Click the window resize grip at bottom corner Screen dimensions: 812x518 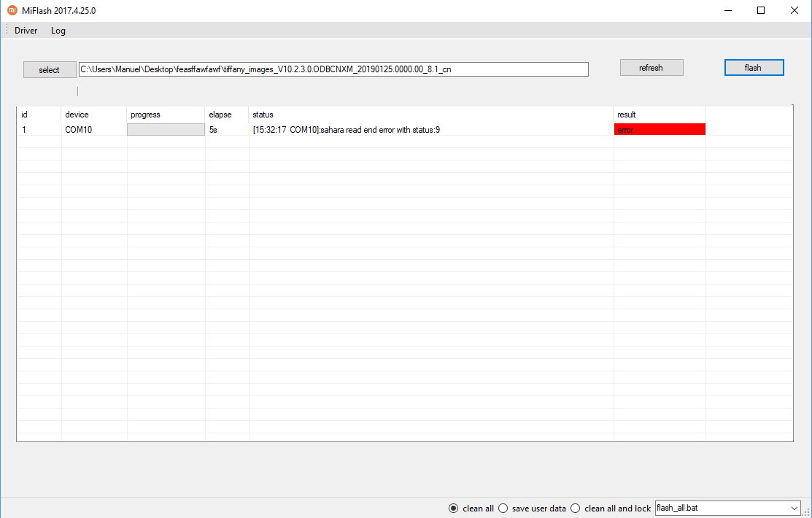tap(806, 512)
